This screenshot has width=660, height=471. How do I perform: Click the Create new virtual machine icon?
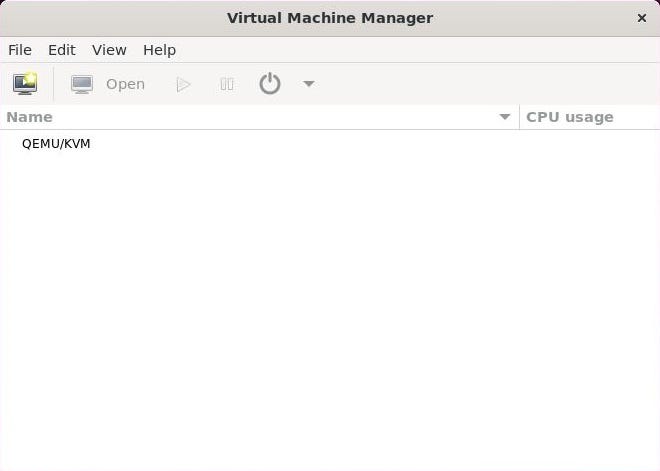point(25,83)
